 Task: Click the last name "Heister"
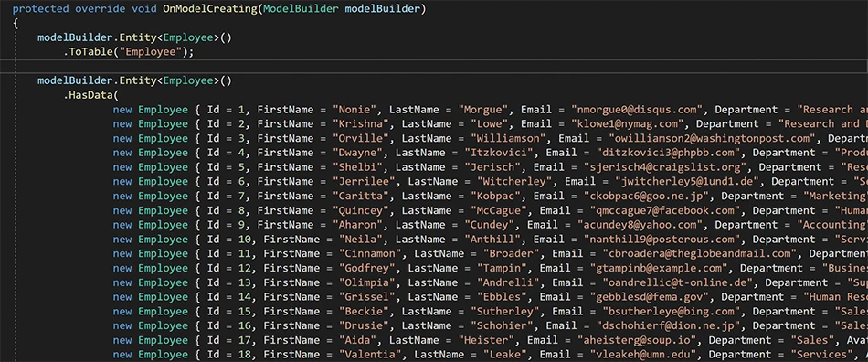(487, 340)
